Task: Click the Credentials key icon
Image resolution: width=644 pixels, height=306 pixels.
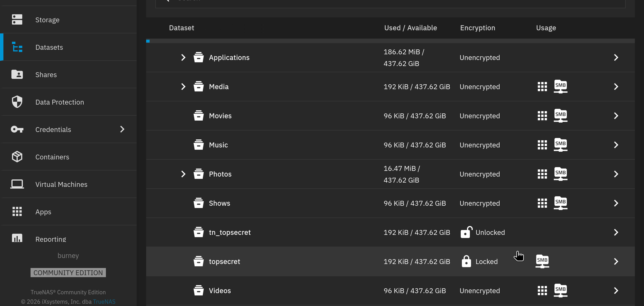Action: tap(17, 129)
